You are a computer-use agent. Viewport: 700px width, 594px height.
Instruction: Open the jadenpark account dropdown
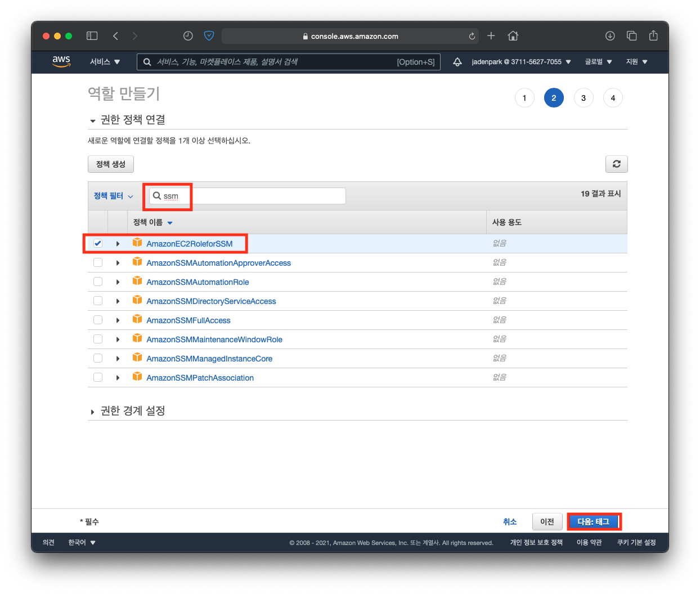pyautogui.click(x=522, y=62)
